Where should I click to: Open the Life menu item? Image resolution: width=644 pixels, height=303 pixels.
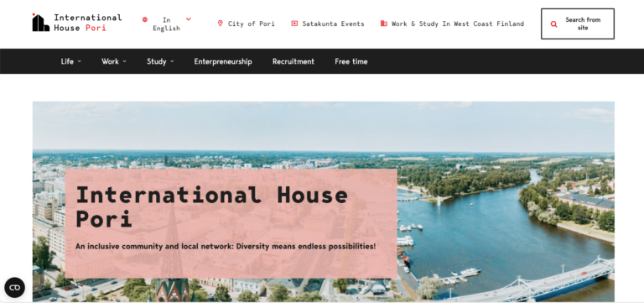pyautogui.click(x=67, y=61)
